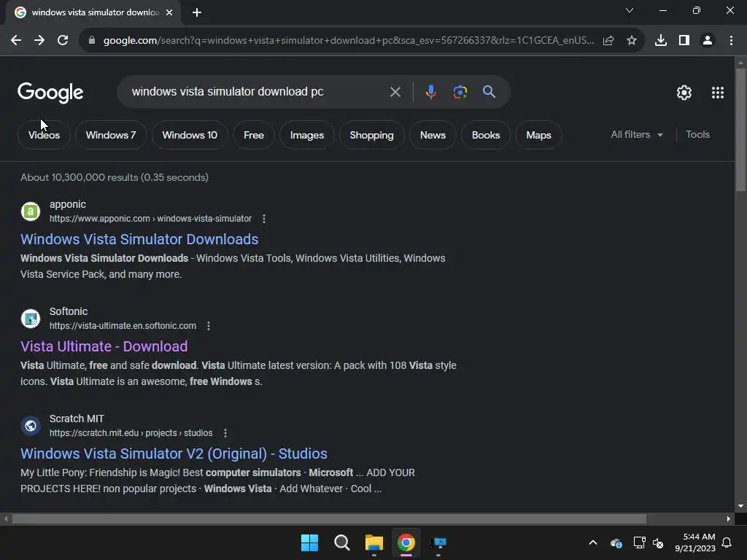Click the vista-ultimate.en.softonic.com URL

pyautogui.click(x=123, y=326)
